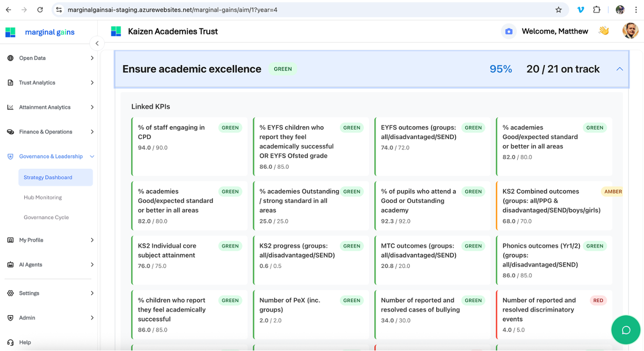
Task: Expand the Admin submenu chevron
Action: [x=92, y=318]
